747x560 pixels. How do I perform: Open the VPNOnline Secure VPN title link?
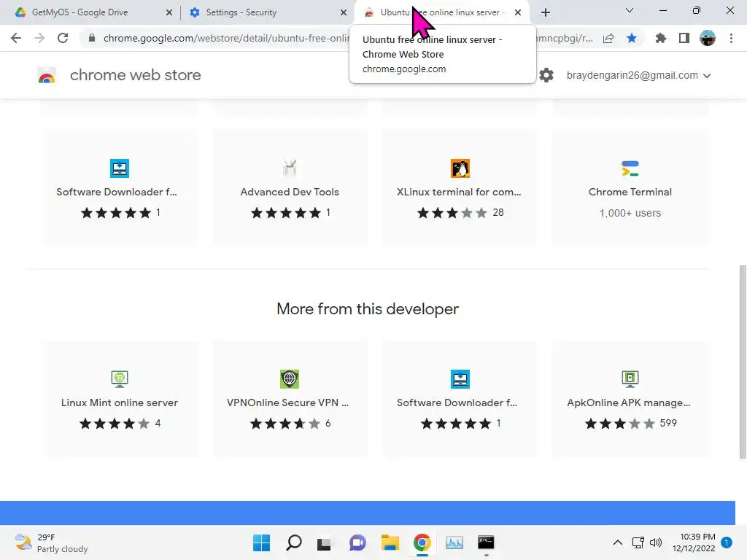[287, 402]
